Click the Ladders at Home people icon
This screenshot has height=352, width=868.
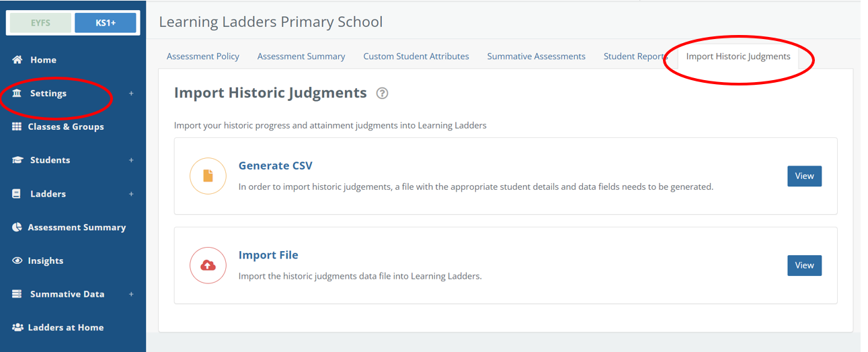point(17,327)
